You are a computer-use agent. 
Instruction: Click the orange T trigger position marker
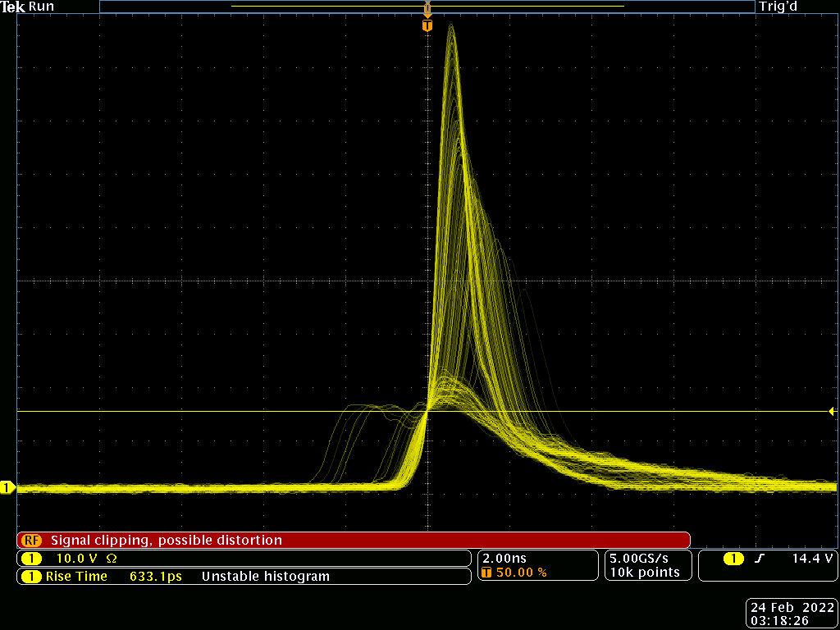(x=427, y=25)
